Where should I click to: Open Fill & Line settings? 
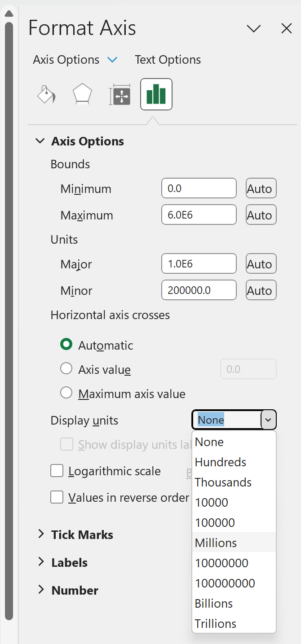pyautogui.click(x=46, y=94)
